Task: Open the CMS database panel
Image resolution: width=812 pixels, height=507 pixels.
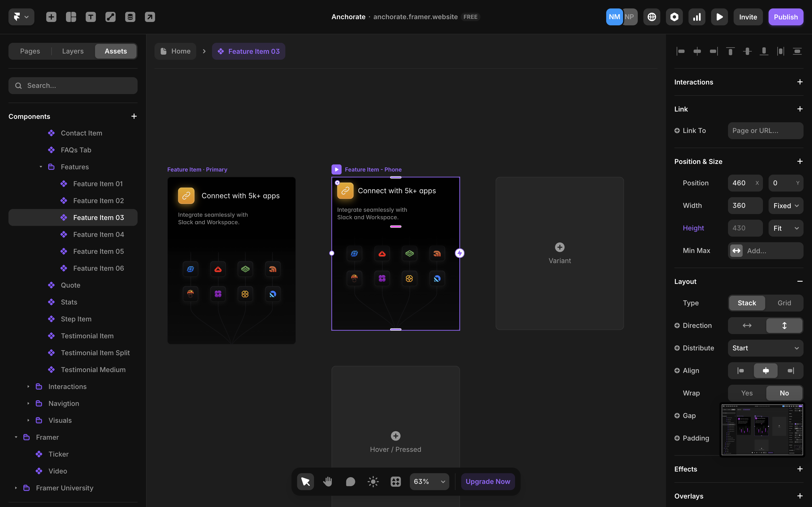Action: tap(130, 17)
